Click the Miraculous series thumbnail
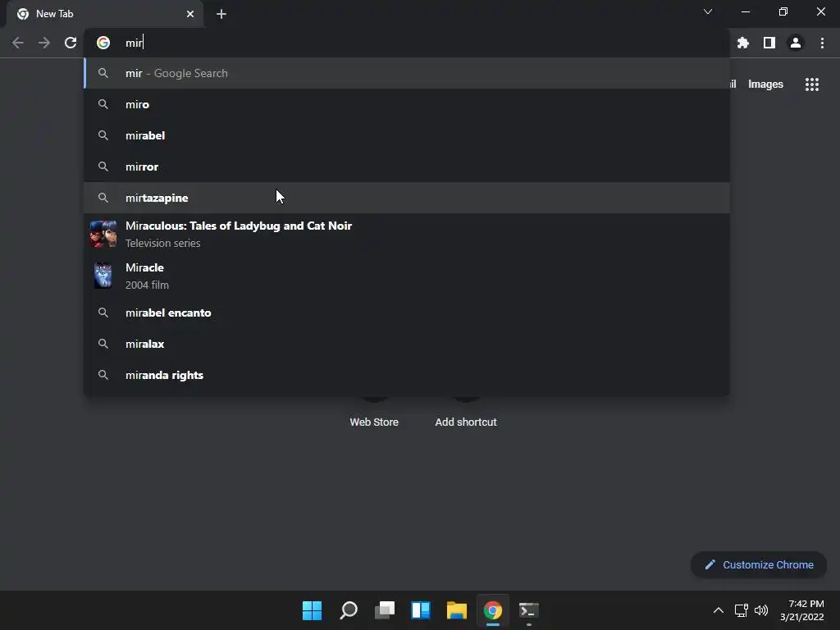Screen dimensions: 840x630 pos(103,234)
